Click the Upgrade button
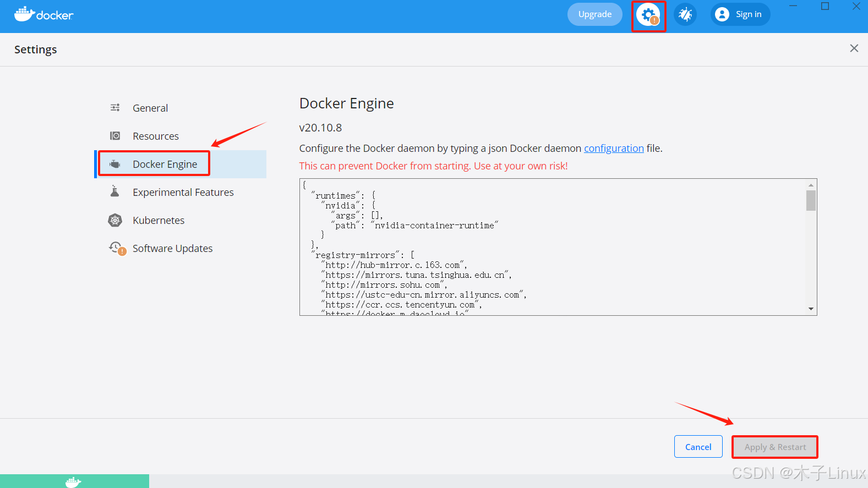Viewport: 868px width, 488px height. pyautogui.click(x=595, y=14)
